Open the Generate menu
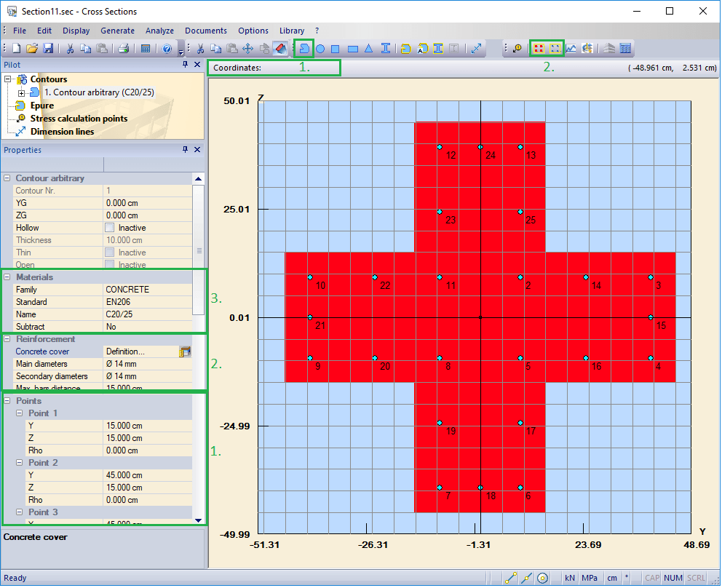The width and height of the screenshot is (722, 588). point(117,31)
